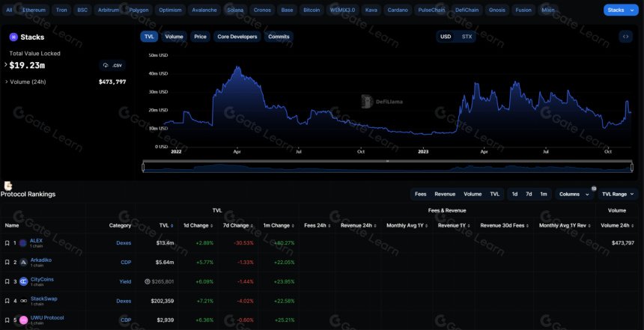This screenshot has width=644, height=330.
Task: Expand the Volume (24h) details
Action: point(6,82)
